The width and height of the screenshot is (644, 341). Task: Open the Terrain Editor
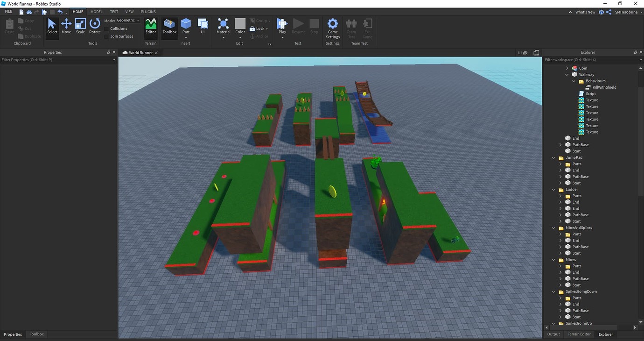tap(150, 27)
